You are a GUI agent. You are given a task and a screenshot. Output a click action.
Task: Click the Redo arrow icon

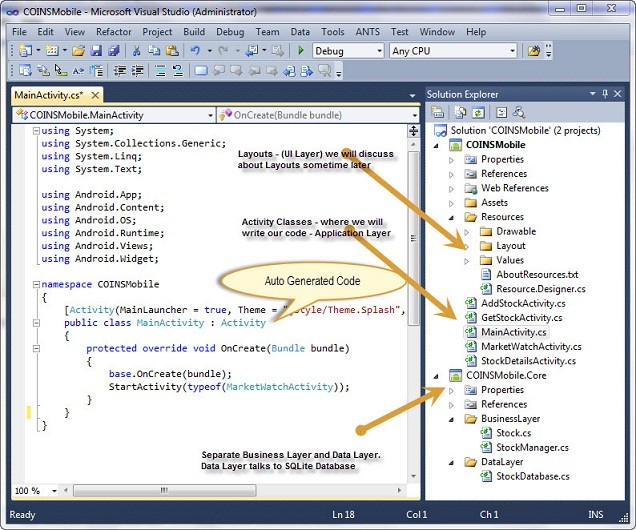tap(223, 51)
